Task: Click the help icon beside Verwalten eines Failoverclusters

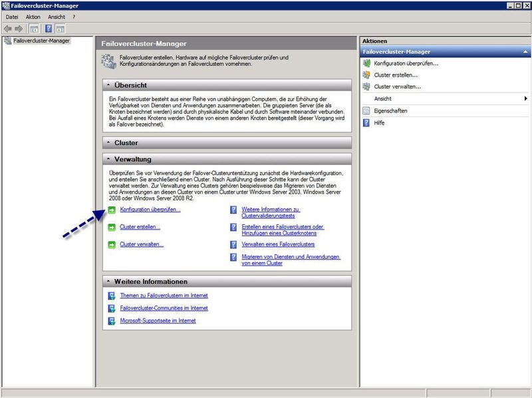Action: pos(233,244)
